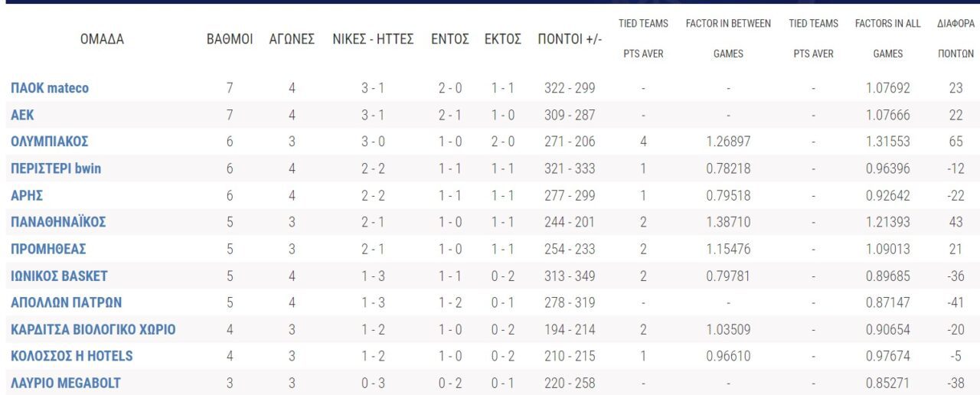Select the ΠΕΡΙΣΤΕΡΙ bwin team link
The height and width of the screenshot is (395, 980).
56,168
